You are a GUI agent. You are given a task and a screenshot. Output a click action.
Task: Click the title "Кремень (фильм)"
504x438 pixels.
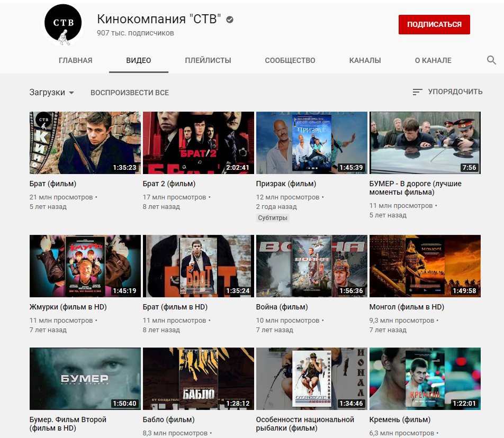point(400,419)
